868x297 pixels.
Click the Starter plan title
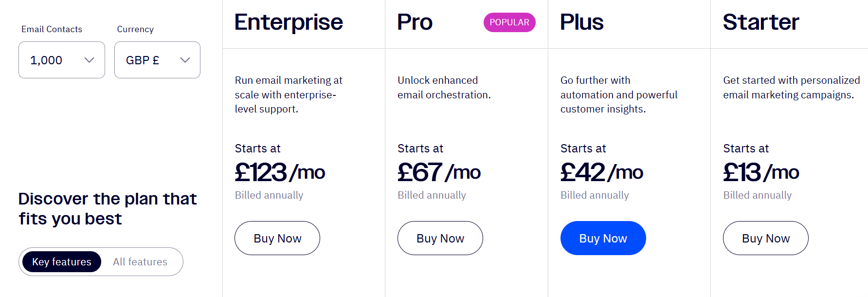[761, 21]
